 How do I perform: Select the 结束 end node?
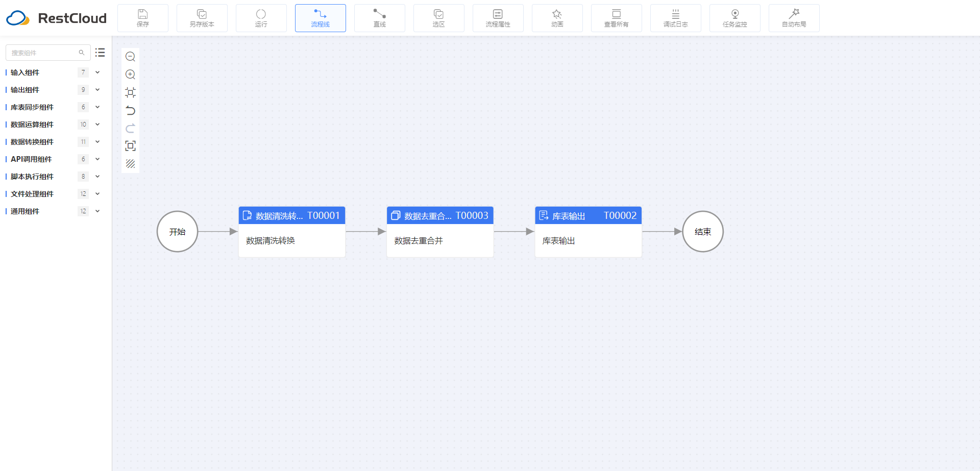point(703,232)
